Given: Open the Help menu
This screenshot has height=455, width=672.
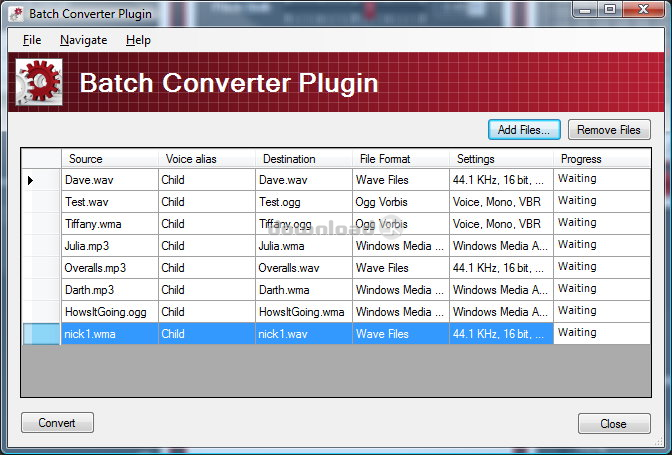Looking at the screenshot, I should pyautogui.click(x=138, y=40).
